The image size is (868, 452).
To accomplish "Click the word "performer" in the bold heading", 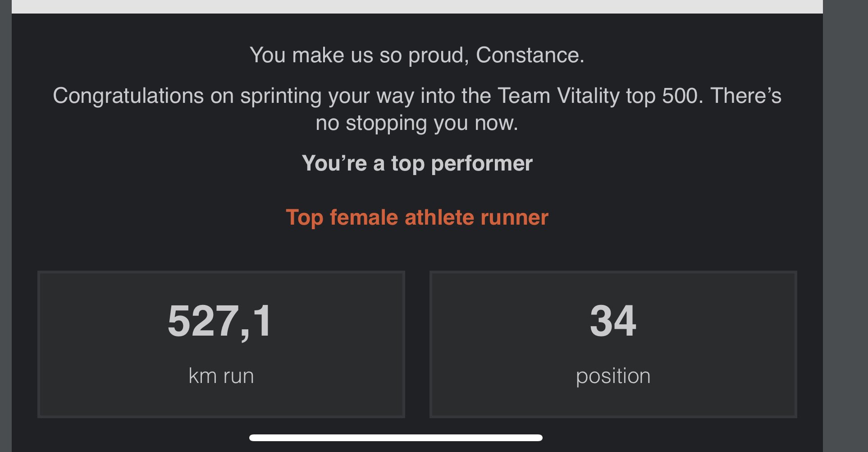I will click(x=482, y=163).
